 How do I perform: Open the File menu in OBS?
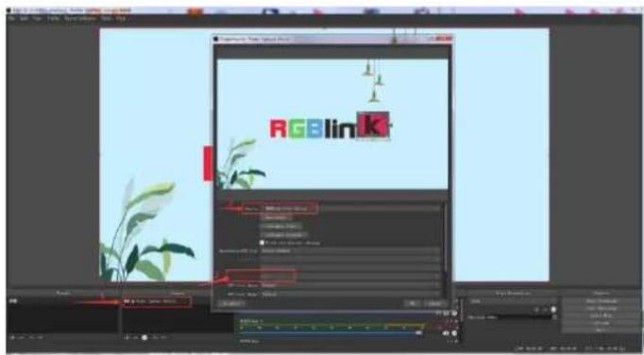pos(12,19)
